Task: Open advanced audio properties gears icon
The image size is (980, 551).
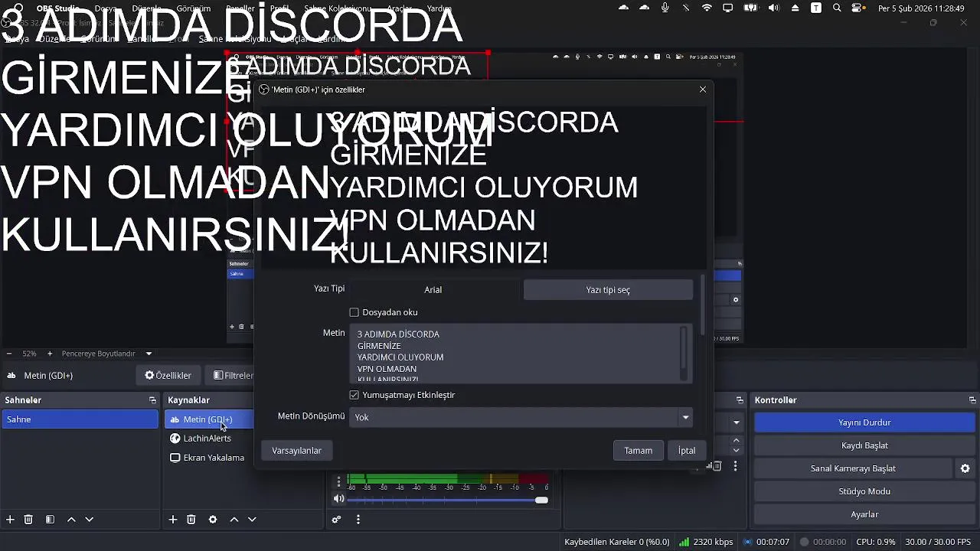Action: (336, 520)
